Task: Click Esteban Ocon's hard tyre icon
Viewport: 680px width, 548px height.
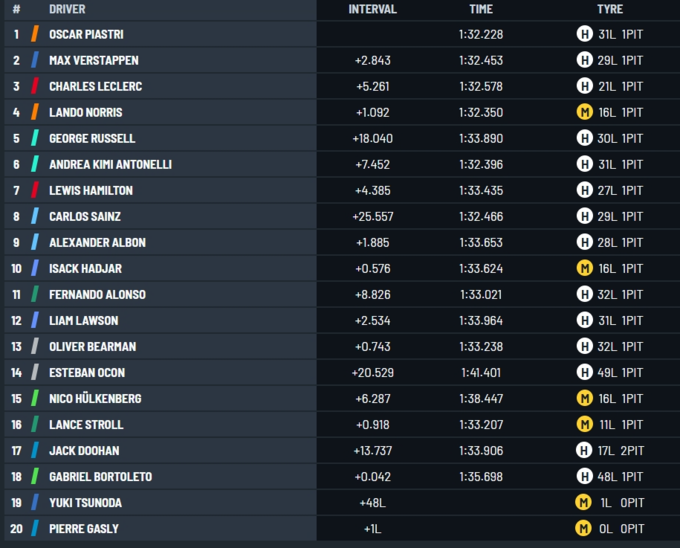Action: point(584,372)
